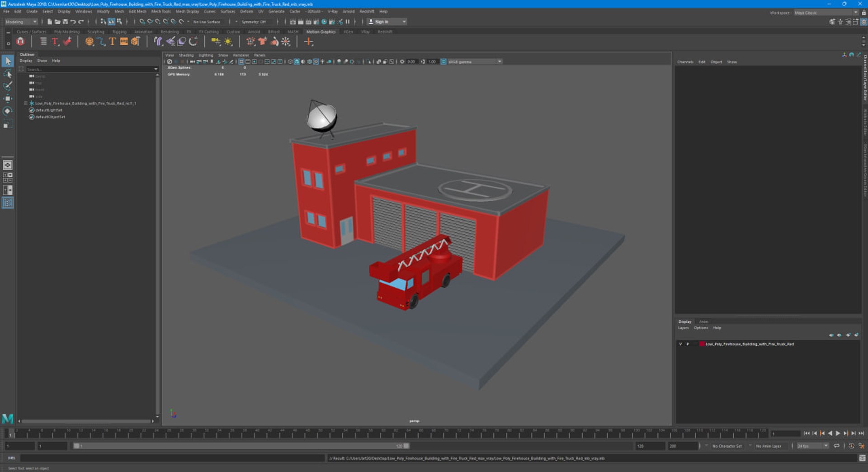Open the Workspace Maya Classic dropdown
This screenshot has height=472, width=868.
(826, 13)
